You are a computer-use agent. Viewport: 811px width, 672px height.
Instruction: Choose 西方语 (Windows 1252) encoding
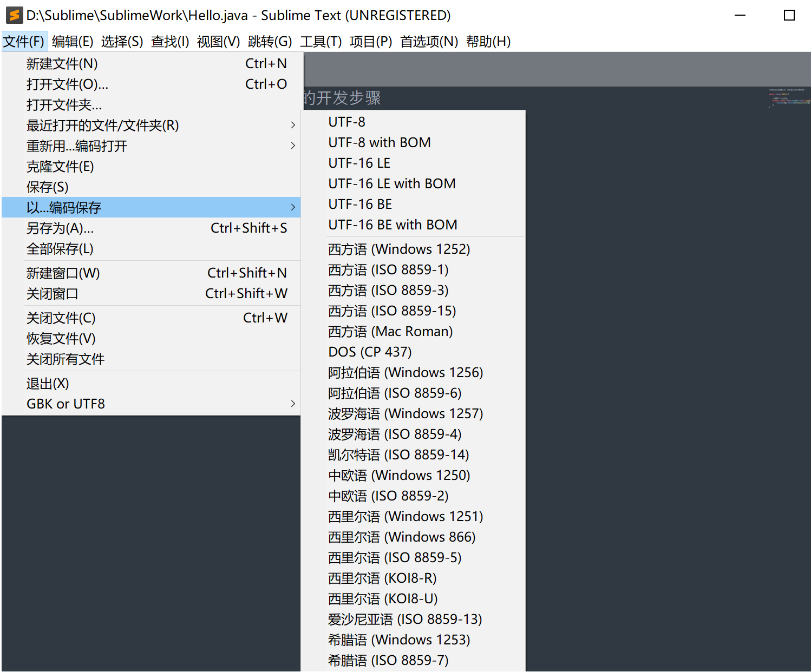[x=413, y=249]
